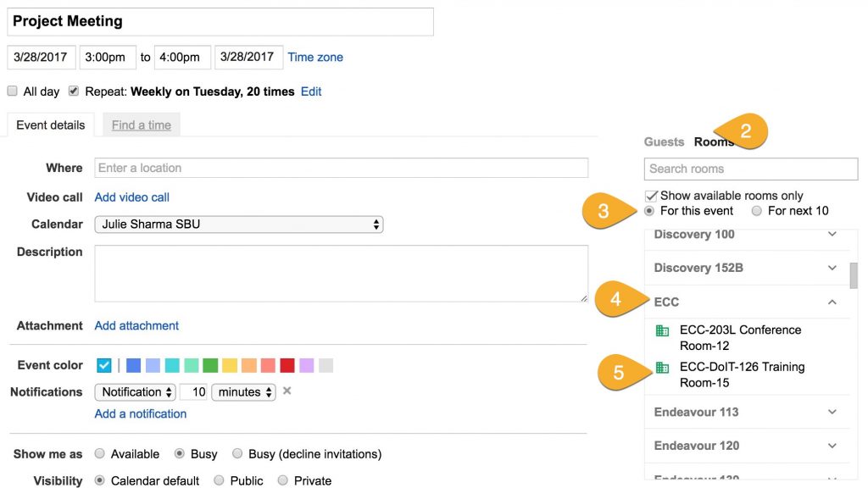The height and width of the screenshot is (488, 868).
Task: Click the ECC-DoIT-126 Training Room building icon
Action: coord(663,368)
